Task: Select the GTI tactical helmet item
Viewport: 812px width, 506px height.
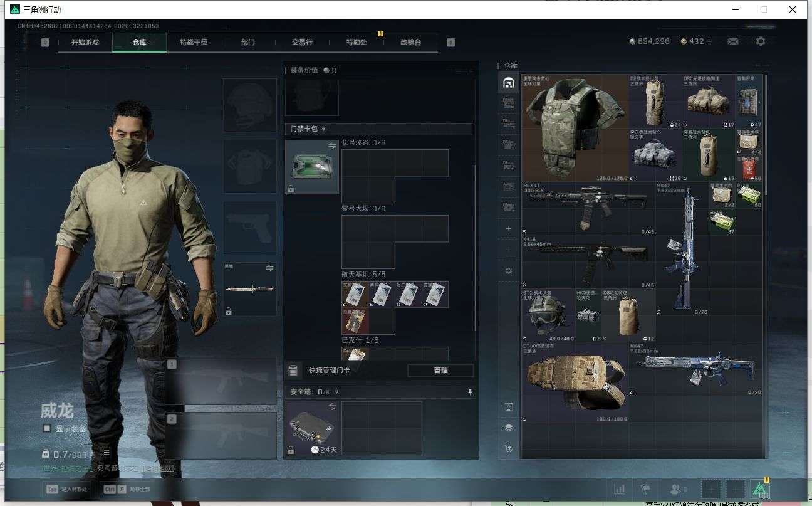Action: [x=549, y=315]
